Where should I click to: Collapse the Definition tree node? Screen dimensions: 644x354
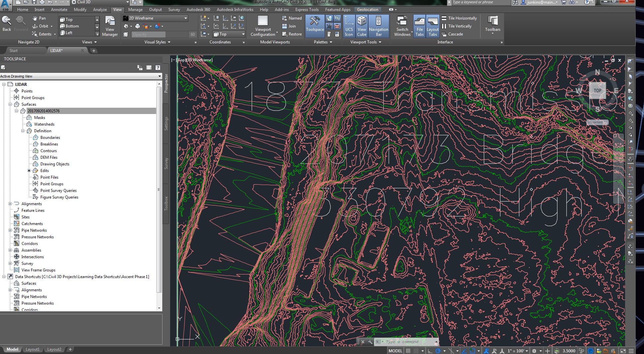pyautogui.click(x=23, y=131)
